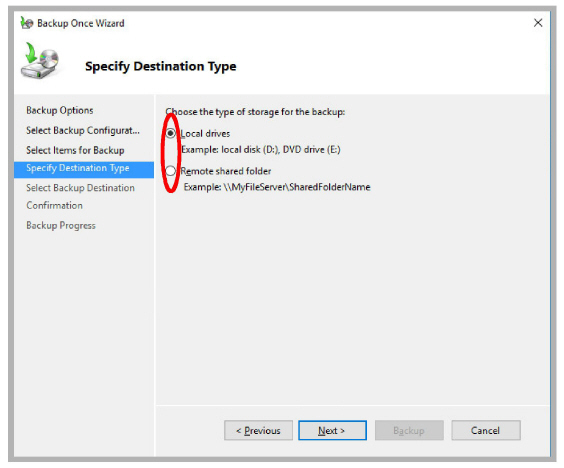The width and height of the screenshot is (564, 468).
Task: Click the Remote shared folder option label
Action: coord(226,171)
